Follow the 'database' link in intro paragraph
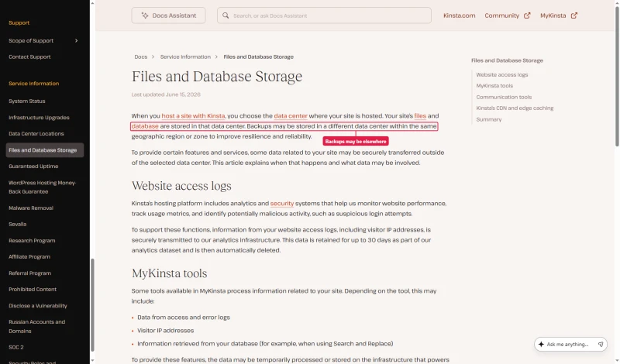 [145, 126]
